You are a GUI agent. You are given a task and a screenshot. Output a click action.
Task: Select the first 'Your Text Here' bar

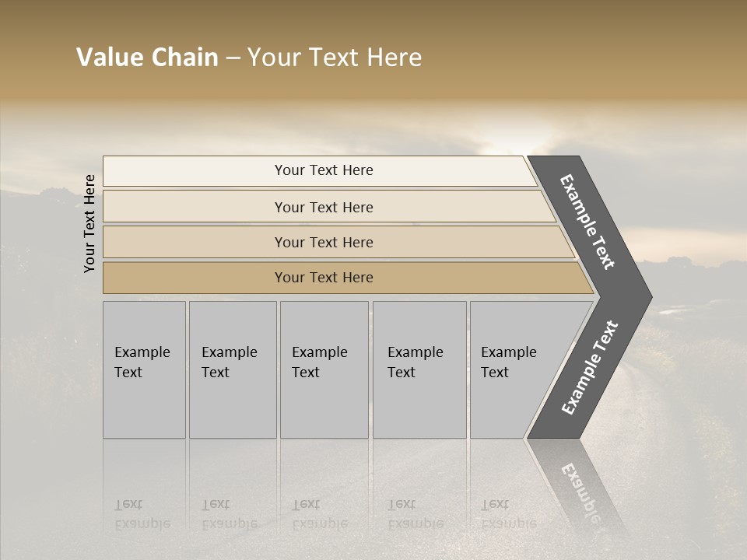point(323,170)
